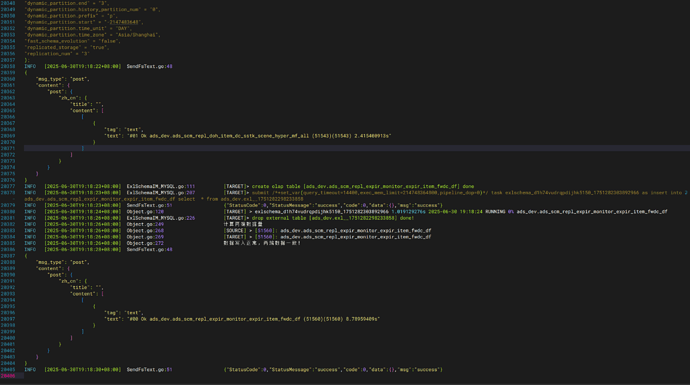Screen dimensions: 690x385
Task: Click the "dynamic_partition.history_partition_num" property line
Action: (92, 9)
